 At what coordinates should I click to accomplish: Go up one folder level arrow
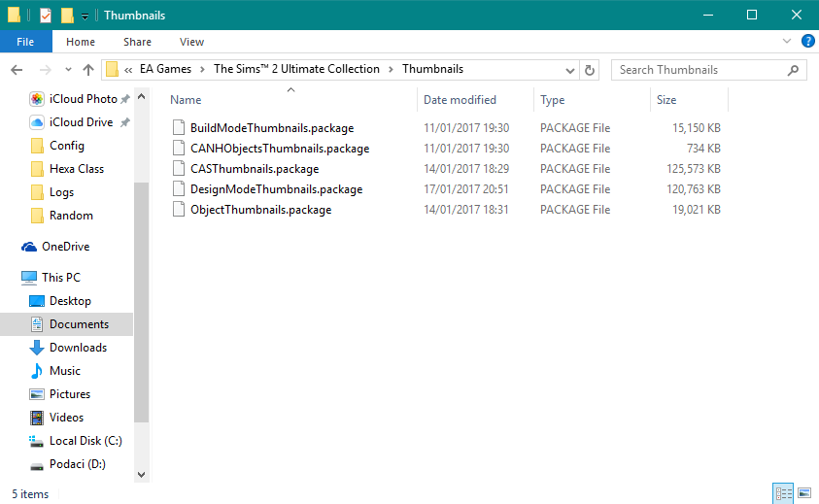click(88, 70)
